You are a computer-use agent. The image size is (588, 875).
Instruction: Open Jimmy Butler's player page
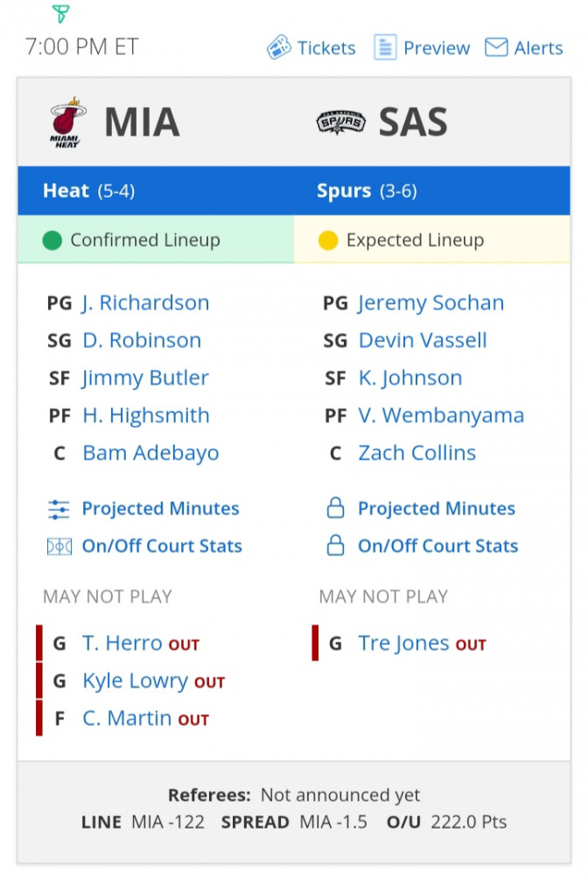coord(145,378)
